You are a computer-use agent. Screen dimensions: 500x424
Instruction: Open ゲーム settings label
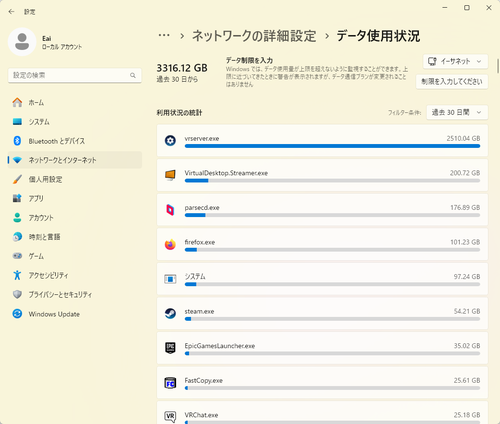(36, 256)
